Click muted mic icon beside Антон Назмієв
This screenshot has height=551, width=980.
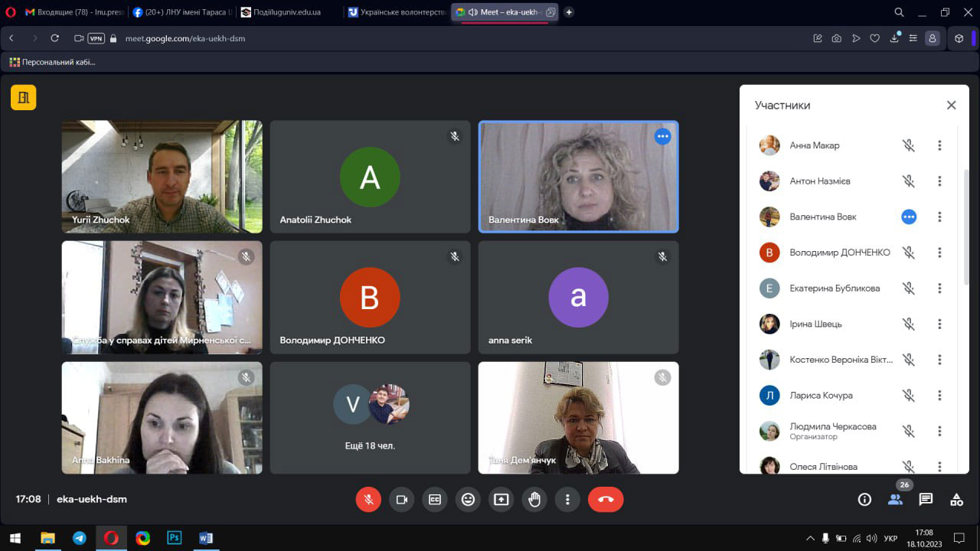pos(909,181)
